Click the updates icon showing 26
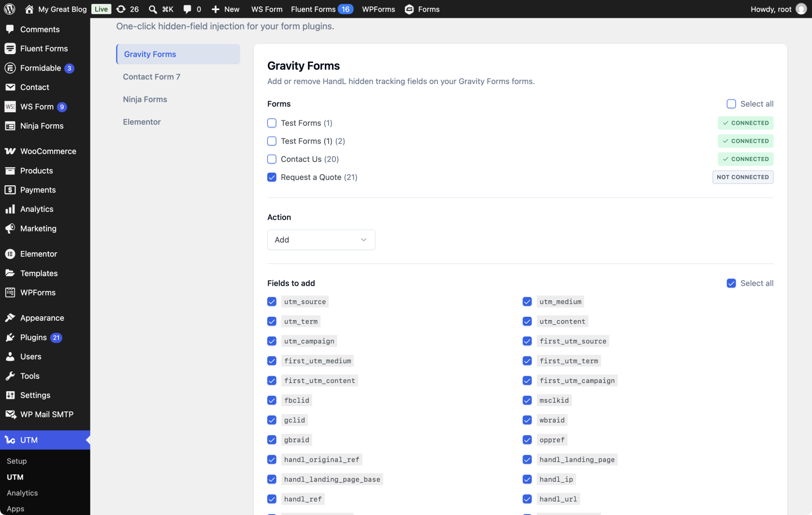Image resolution: width=812 pixels, height=515 pixels. click(121, 9)
